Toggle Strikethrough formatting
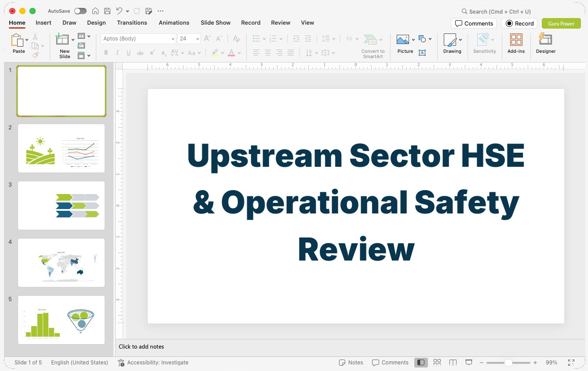This screenshot has height=371, width=588. coord(140,53)
